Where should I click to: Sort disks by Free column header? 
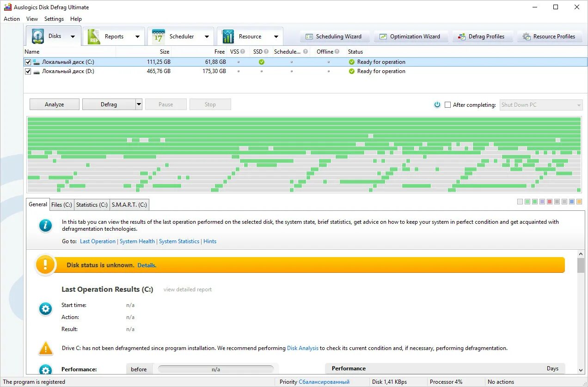pos(199,52)
